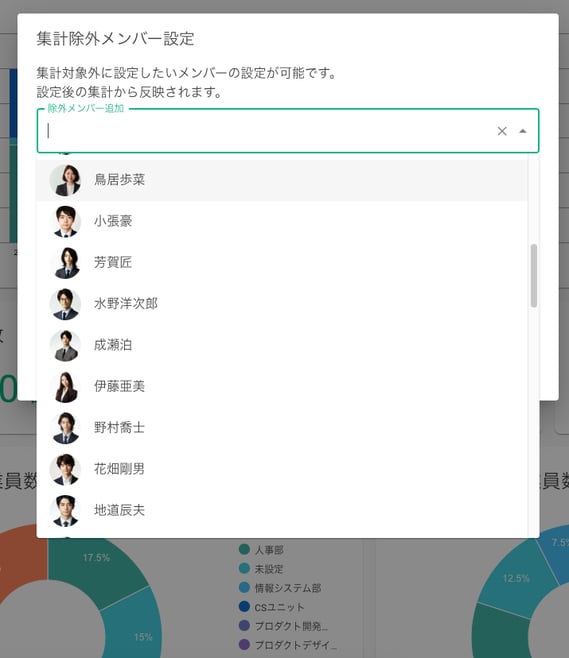Image resolution: width=569 pixels, height=658 pixels.
Task: Select 小張豪 from the list
Action: click(x=282, y=221)
